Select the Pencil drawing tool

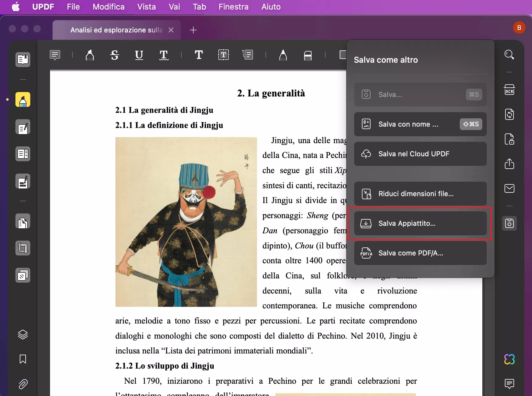(283, 55)
